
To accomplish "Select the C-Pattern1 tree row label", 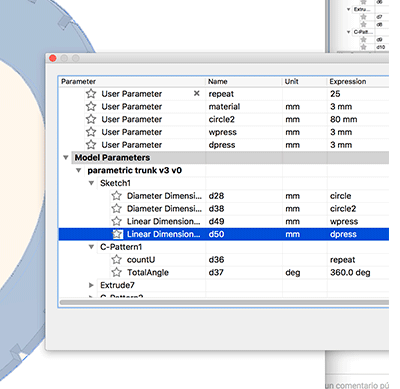I will click(121, 247).
